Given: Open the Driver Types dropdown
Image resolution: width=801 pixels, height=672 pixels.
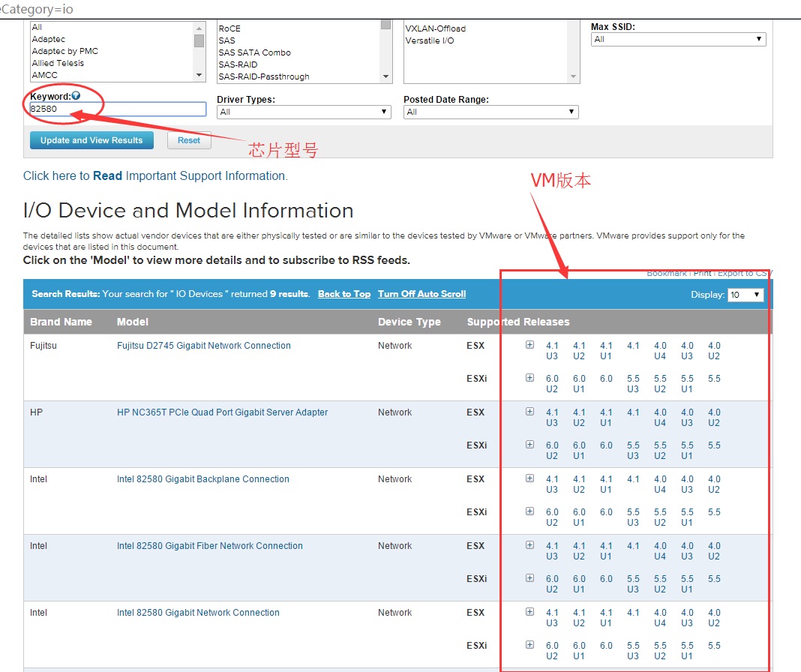Looking at the screenshot, I should pos(304,112).
